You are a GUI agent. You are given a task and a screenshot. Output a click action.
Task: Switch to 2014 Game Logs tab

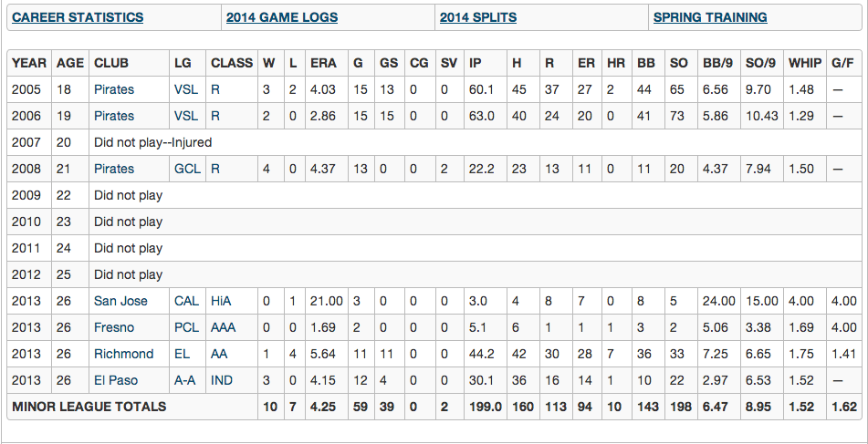coord(281,17)
